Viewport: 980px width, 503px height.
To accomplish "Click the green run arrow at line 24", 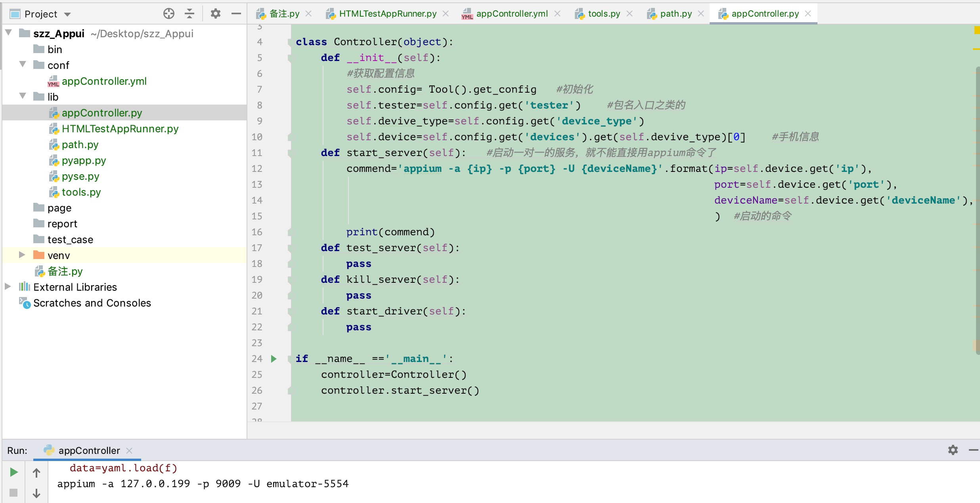I will [x=274, y=359].
